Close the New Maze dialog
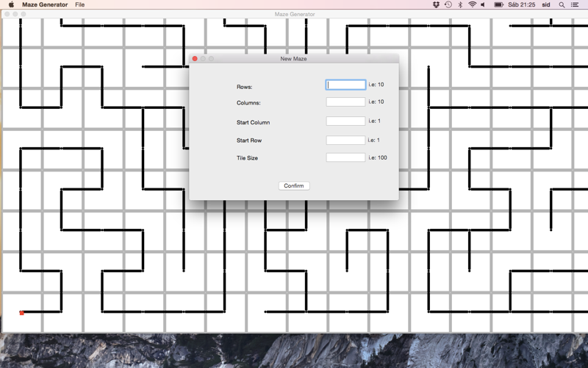 click(195, 59)
